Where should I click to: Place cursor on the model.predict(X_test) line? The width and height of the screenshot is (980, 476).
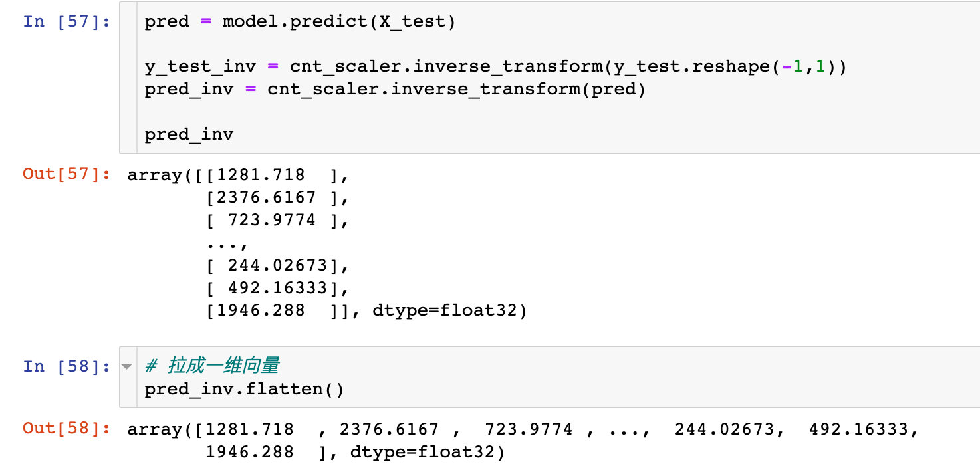pos(300,21)
